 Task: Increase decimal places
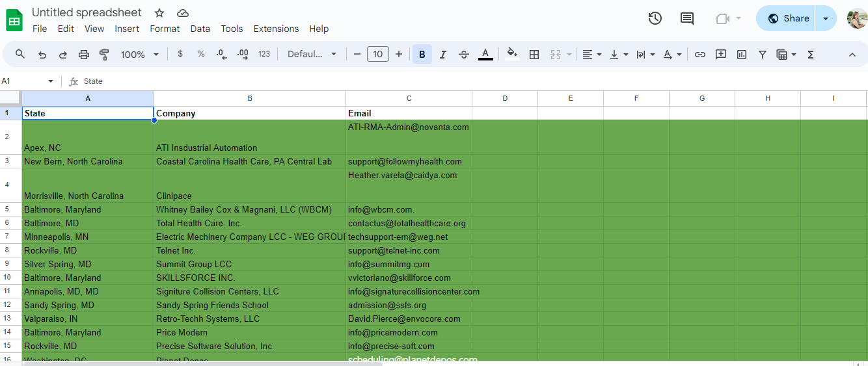[x=243, y=55]
